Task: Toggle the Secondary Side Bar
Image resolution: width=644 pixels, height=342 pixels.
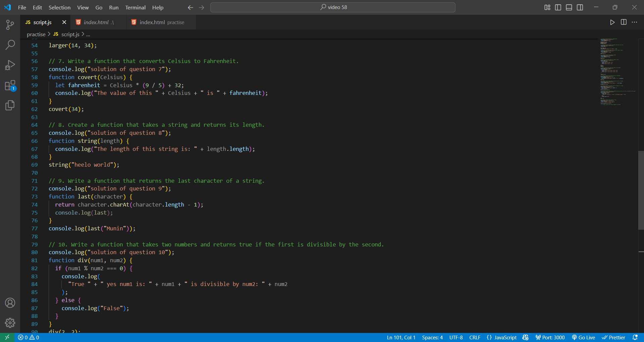Action: 580,7
